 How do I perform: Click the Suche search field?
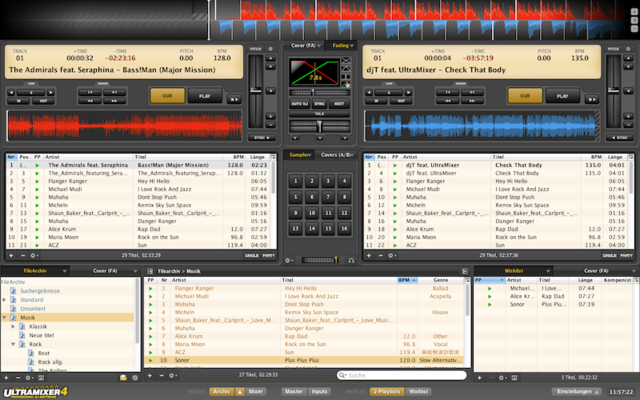point(402,375)
